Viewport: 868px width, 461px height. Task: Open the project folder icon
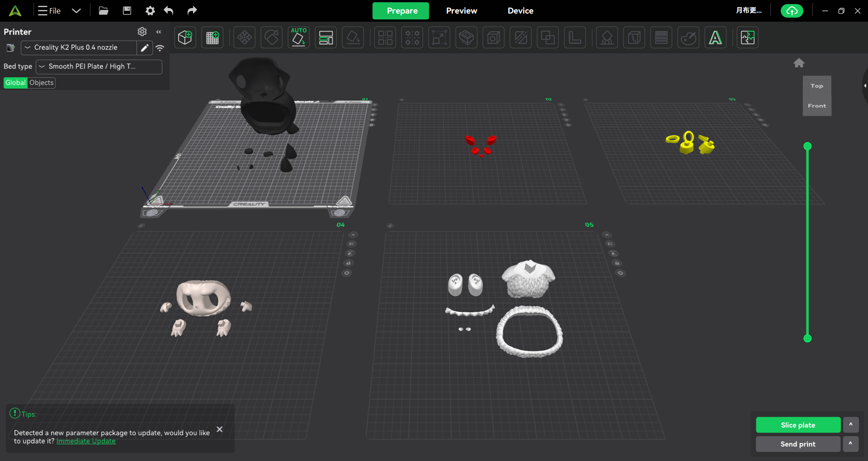tap(104, 10)
